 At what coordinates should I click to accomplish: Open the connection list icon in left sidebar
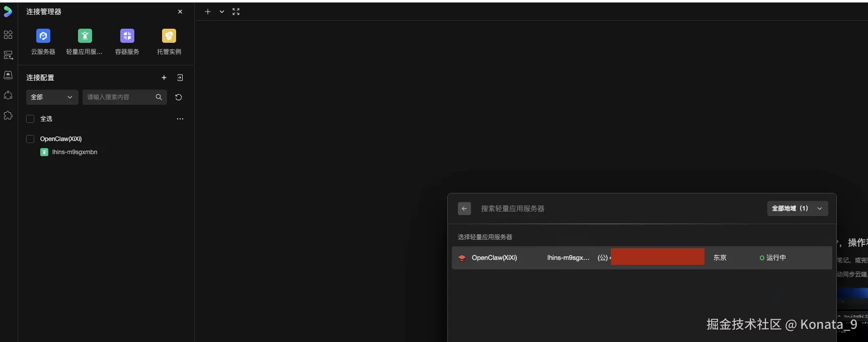[8, 55]
